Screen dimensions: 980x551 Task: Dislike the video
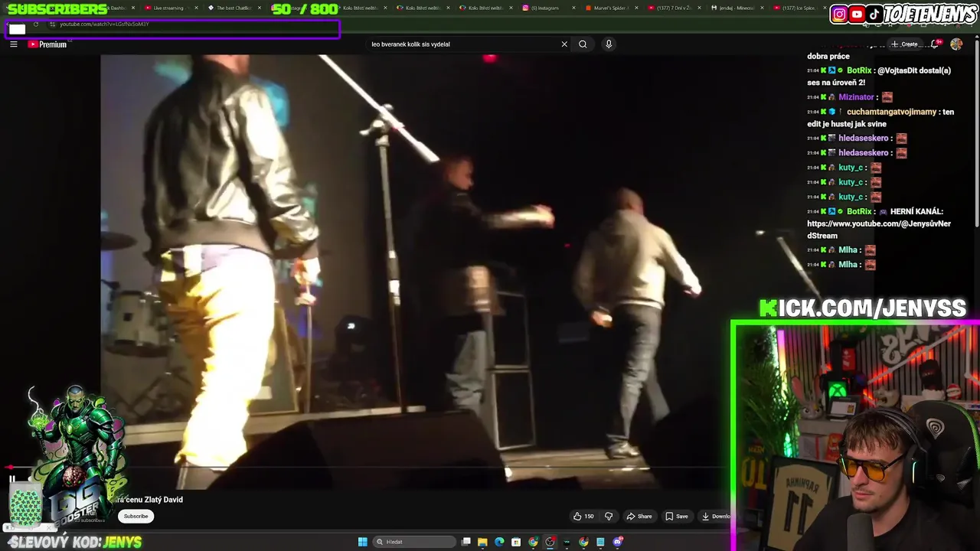(x=609, y=517)
